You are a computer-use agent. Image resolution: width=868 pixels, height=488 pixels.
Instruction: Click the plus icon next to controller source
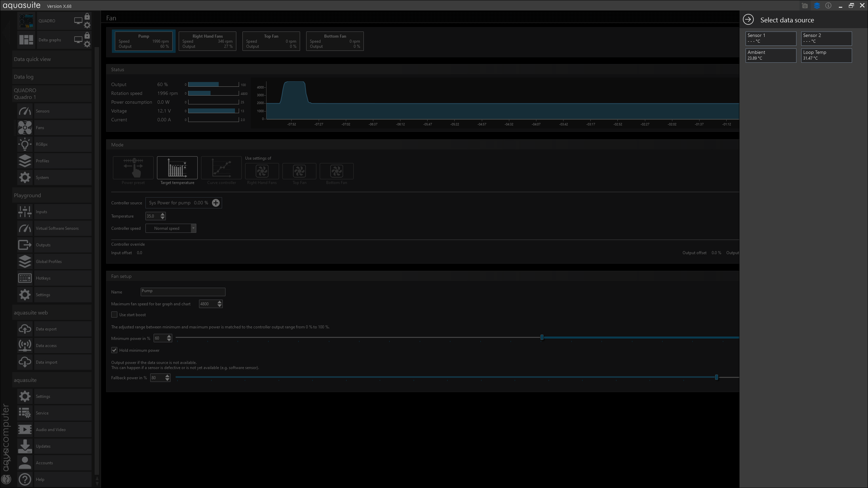(216, 203)
